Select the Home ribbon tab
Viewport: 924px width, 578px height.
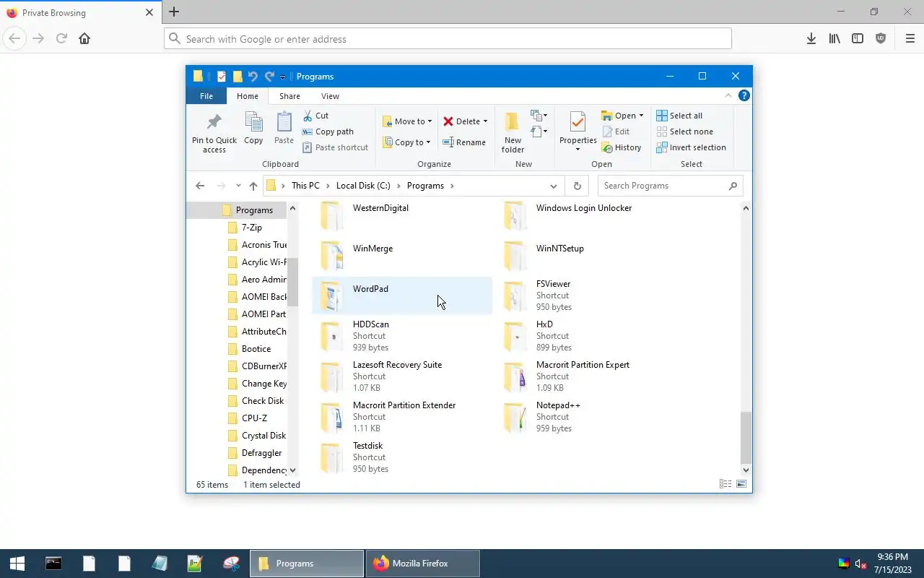click(x=248, y=96)
